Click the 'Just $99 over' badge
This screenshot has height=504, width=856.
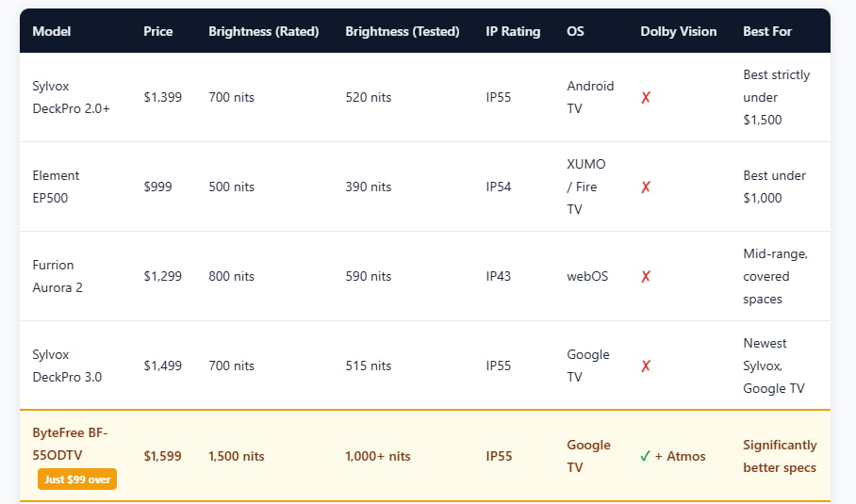tap(77, 480)
